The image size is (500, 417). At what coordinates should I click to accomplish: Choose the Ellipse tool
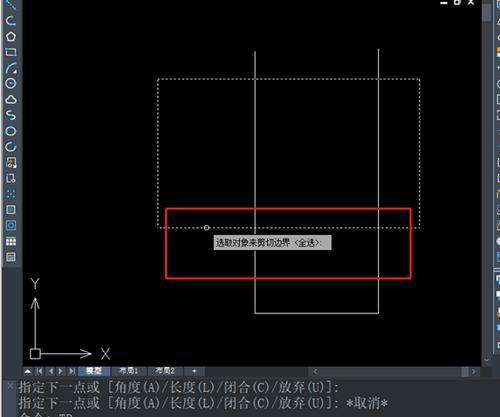click(x=11, y=131)
